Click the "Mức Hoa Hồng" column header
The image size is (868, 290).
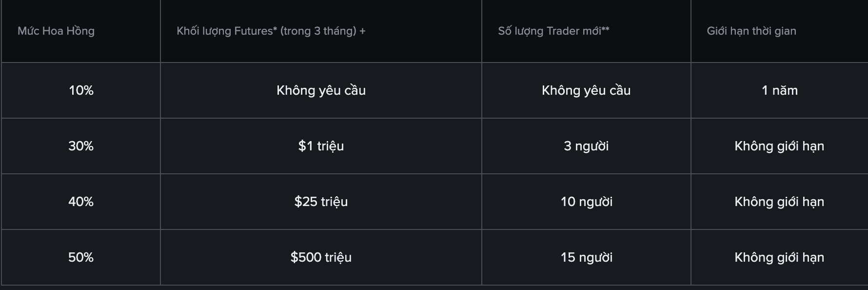tap(56, 31)
